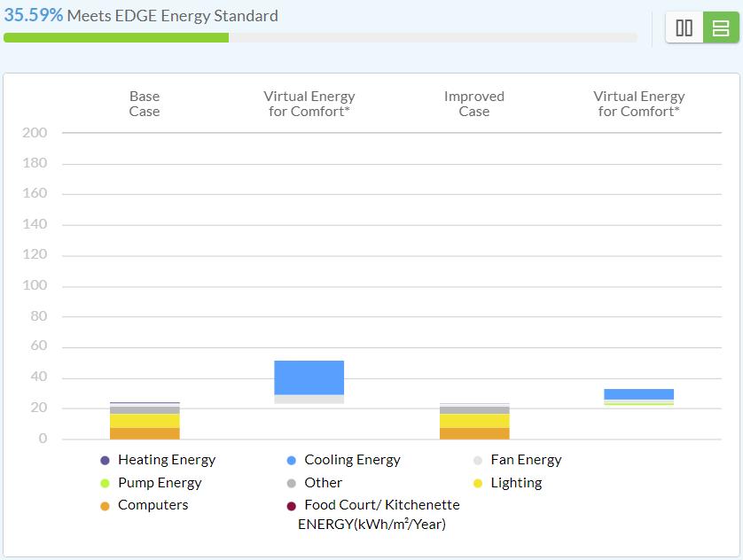Toggle Pump Energy legend series

click(x=151, y=483)
